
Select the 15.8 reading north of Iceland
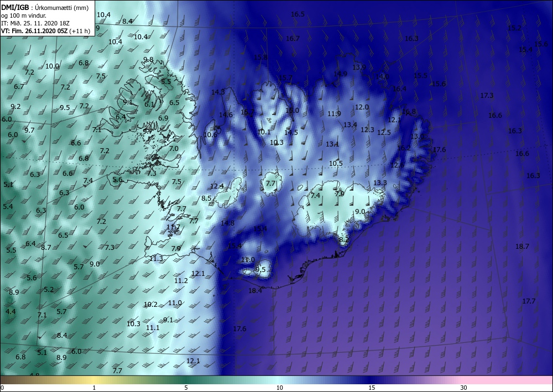click(x=260, y=58)
